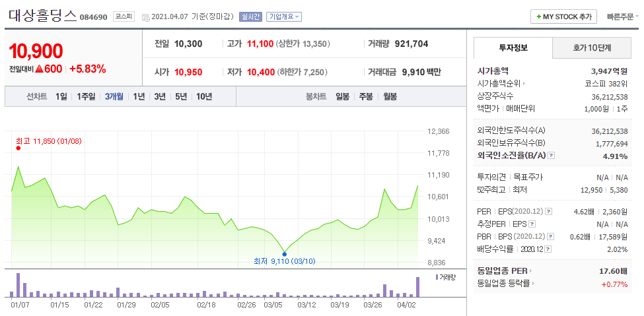Click the +0.77% sector change value

click(x=614, y=284)
